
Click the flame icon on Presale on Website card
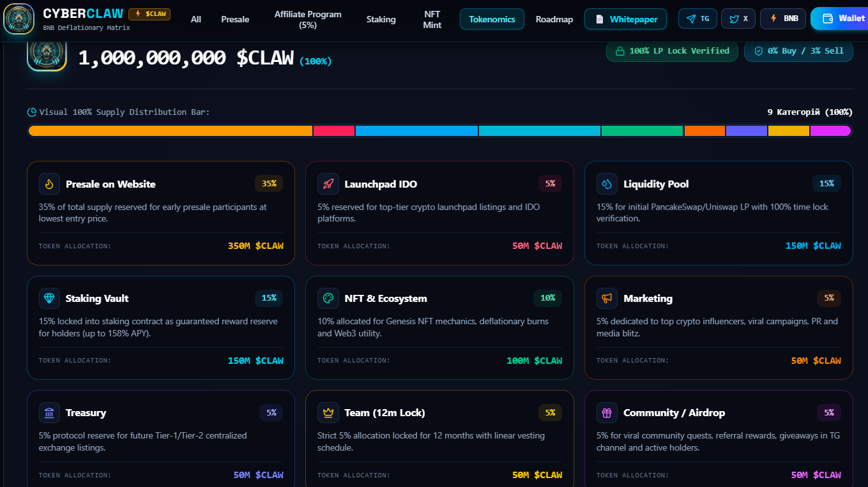click(49, 184)
